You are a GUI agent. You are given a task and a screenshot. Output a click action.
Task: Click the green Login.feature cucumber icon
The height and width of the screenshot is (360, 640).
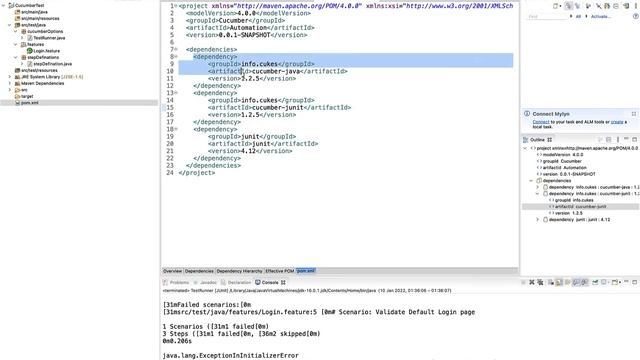tap(29, 51)
